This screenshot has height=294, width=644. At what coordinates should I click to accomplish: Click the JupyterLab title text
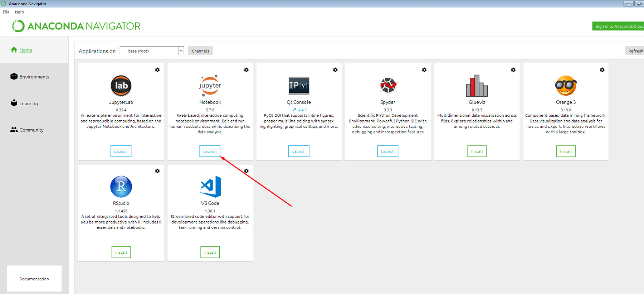click(x=121, y=102)
